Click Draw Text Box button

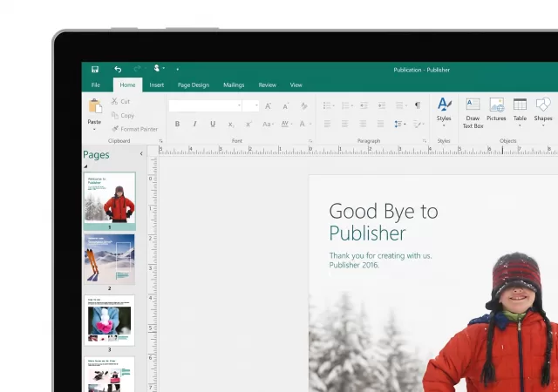(473, 113)
